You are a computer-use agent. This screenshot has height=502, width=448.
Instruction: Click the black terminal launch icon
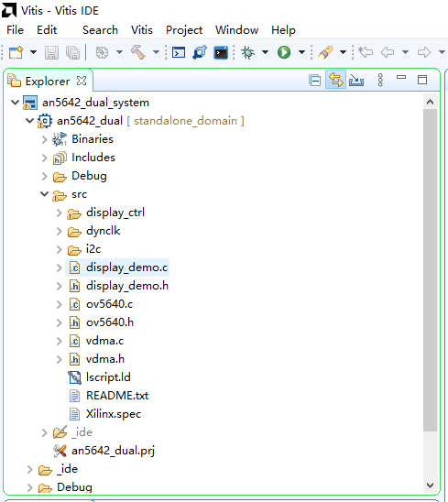[x=221, y=52]
